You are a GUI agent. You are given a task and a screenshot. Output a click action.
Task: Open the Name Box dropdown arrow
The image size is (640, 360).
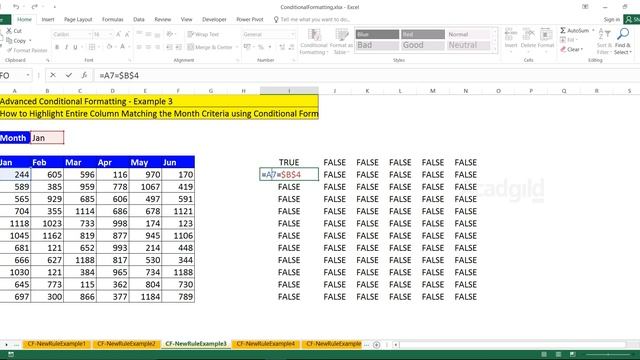tap(28, 75)
